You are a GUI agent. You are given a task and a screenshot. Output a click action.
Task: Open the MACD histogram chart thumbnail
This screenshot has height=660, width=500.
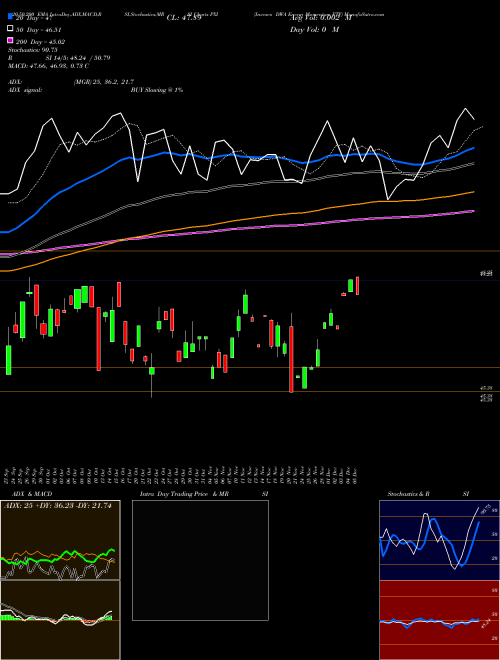point(60,620)
